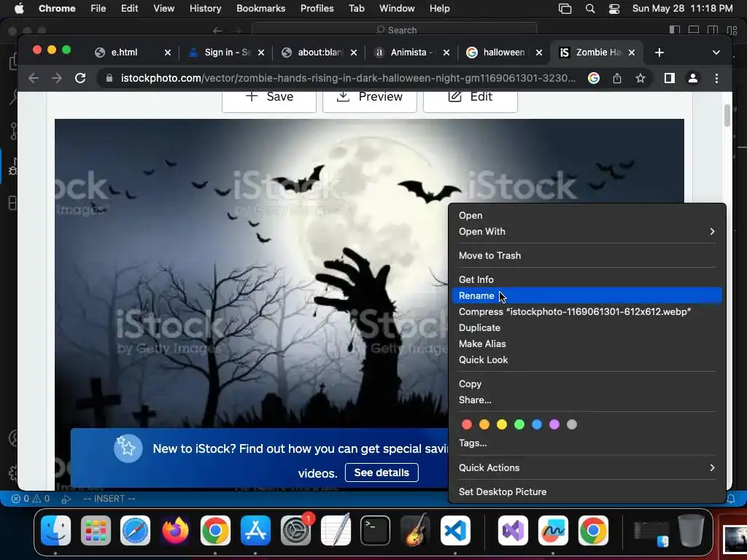
Task: Open Visual Studio Code from the Dock
Action: coord(455,530)
